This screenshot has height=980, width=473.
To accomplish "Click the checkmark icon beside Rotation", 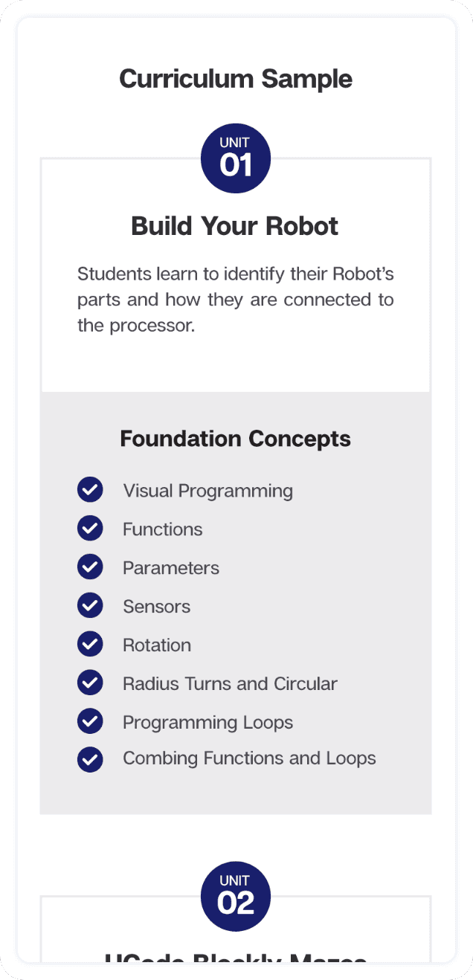I will tap(90, 645).
